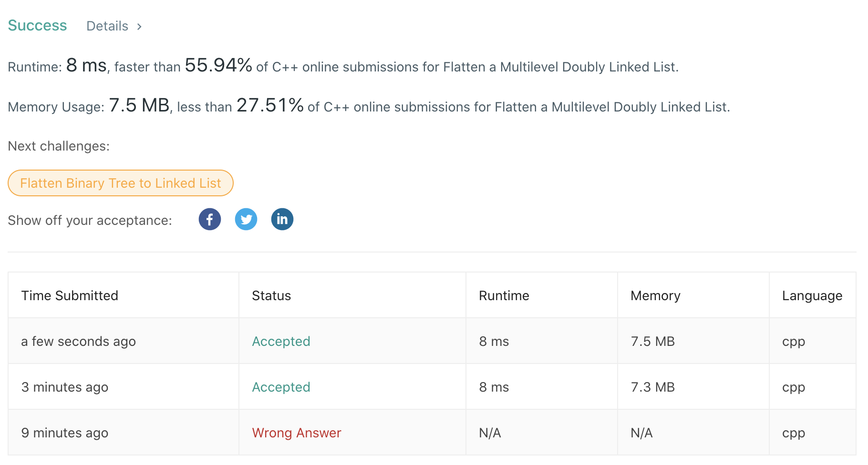
Task: Open the most recent Accepted submission
Action: (x=281, y=342)
